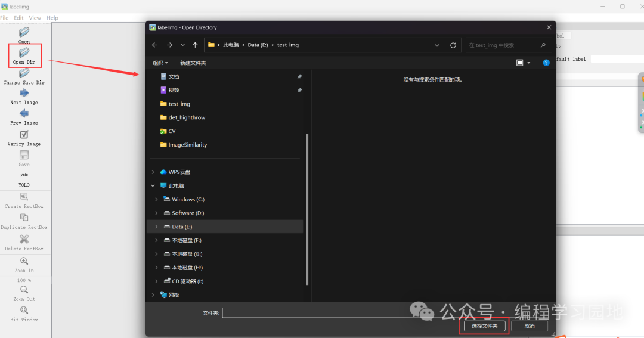
Task: Click the 100 % zoom value box
Action: (24, 280)
